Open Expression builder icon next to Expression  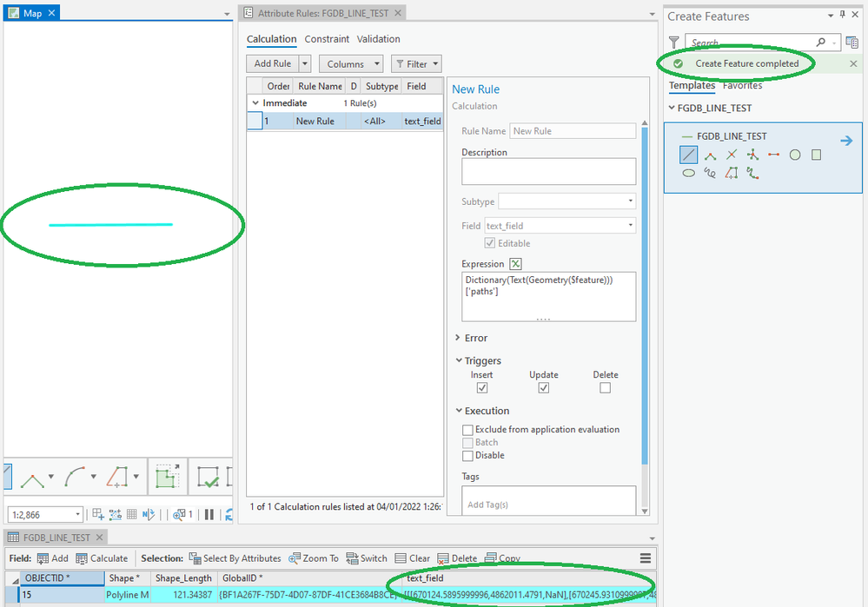(x=515, y=264)
